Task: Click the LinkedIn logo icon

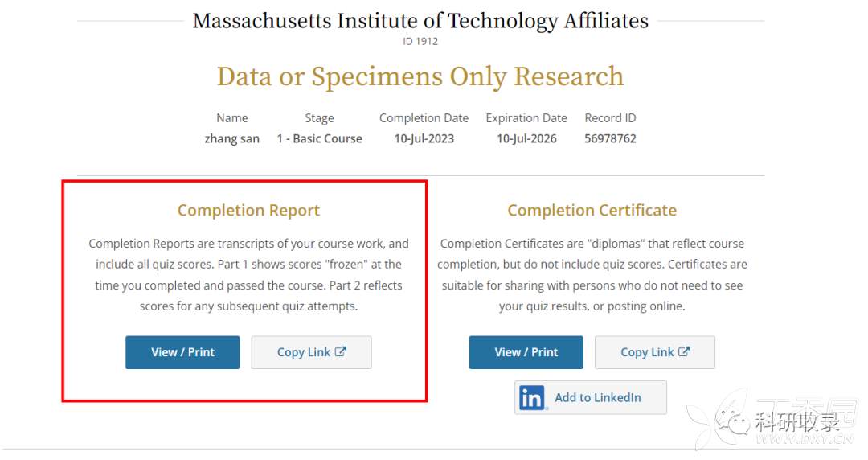Action: click(x=531, y=397)
